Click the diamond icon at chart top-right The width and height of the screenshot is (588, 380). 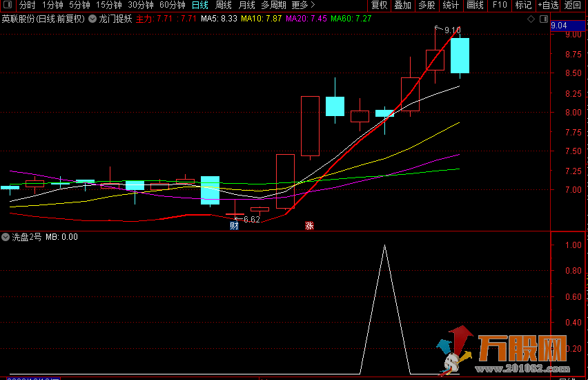pos(531,19)
